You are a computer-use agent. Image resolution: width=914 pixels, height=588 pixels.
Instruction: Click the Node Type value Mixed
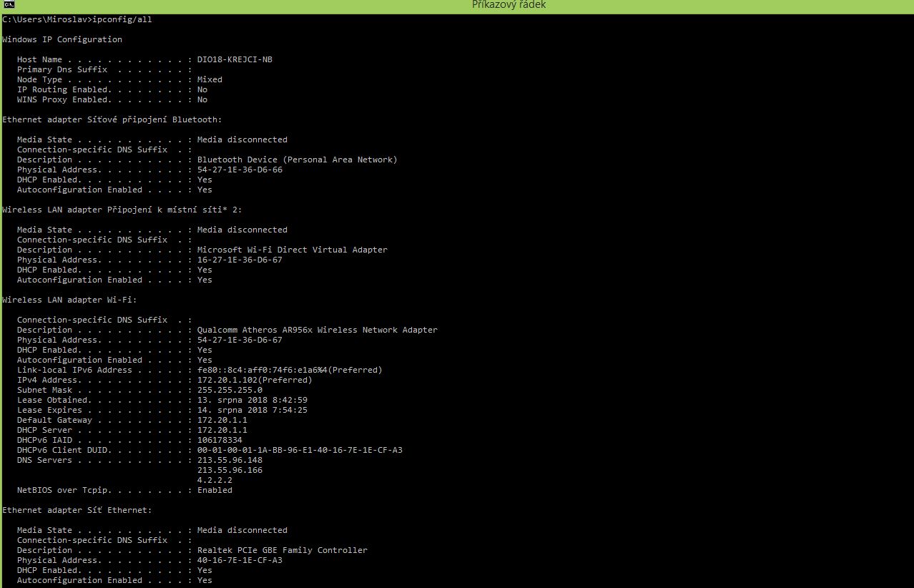pyautogui.click(x=210, y=79)
